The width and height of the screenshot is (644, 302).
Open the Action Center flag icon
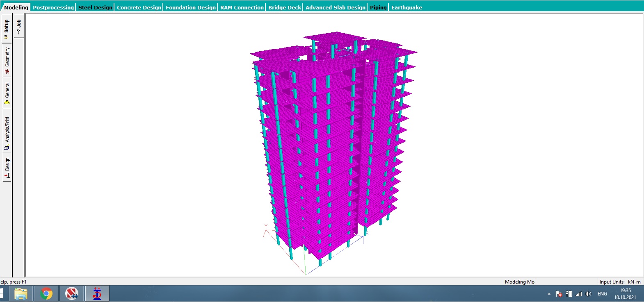tap(559, 294)
